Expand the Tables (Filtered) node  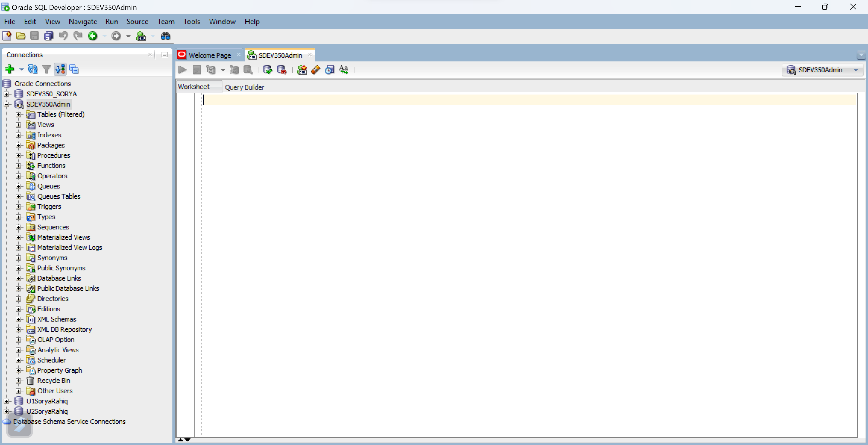18,114
